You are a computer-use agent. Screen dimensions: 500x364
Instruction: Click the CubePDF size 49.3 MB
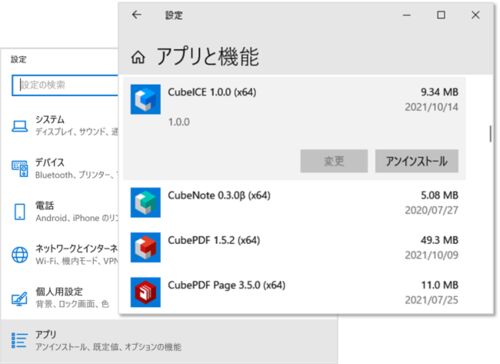[439, 240]
